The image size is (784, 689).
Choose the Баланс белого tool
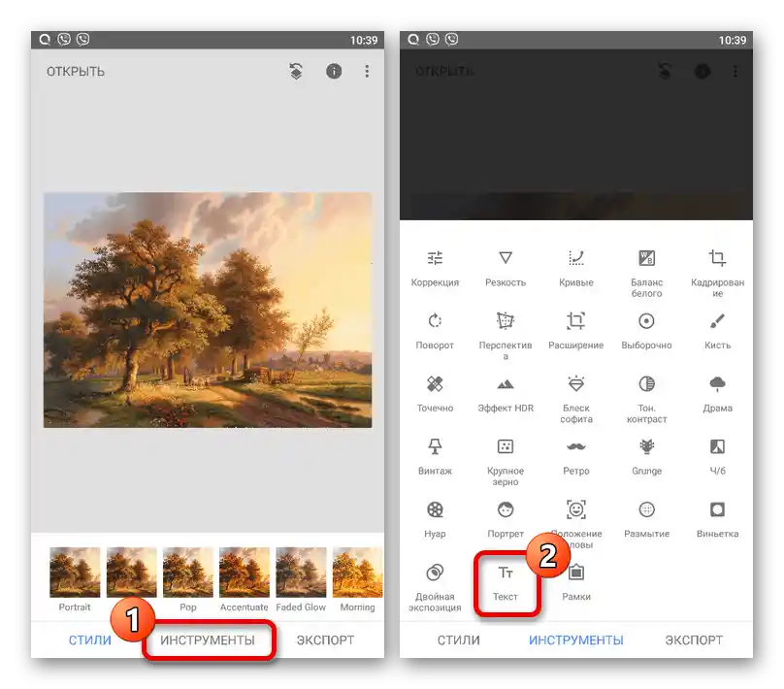646,274
